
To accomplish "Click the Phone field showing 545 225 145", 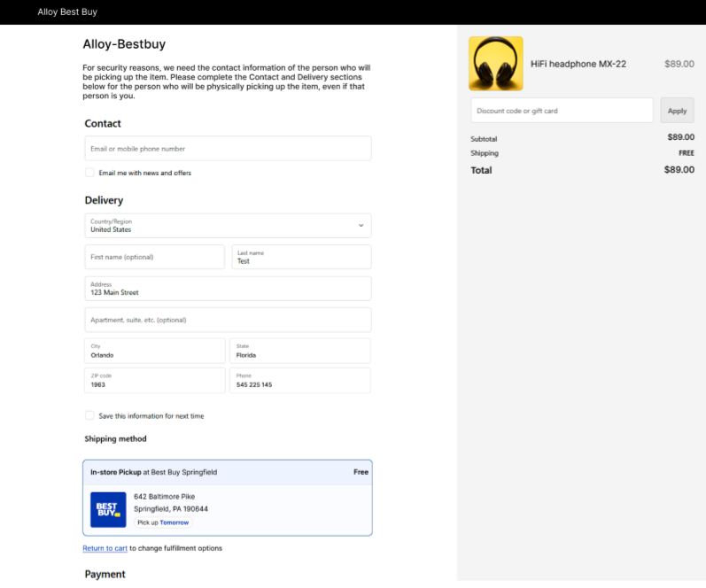I will [300, 381].
